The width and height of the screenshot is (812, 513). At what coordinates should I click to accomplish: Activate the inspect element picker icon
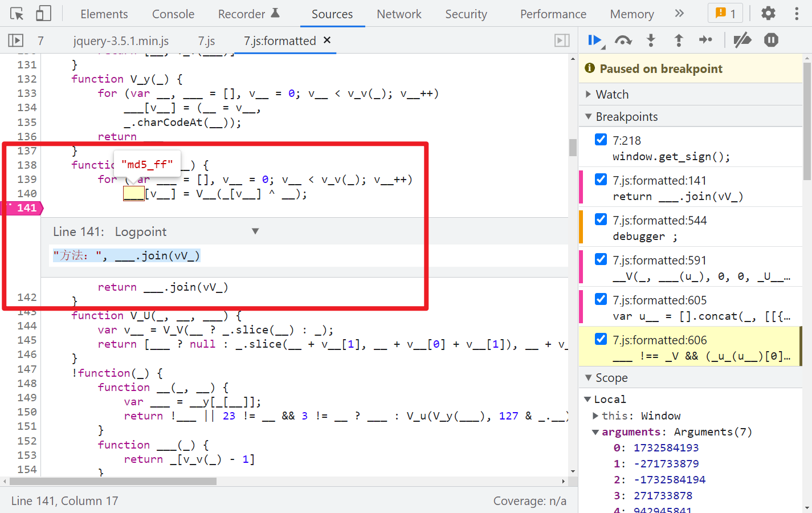coord(17,14)
